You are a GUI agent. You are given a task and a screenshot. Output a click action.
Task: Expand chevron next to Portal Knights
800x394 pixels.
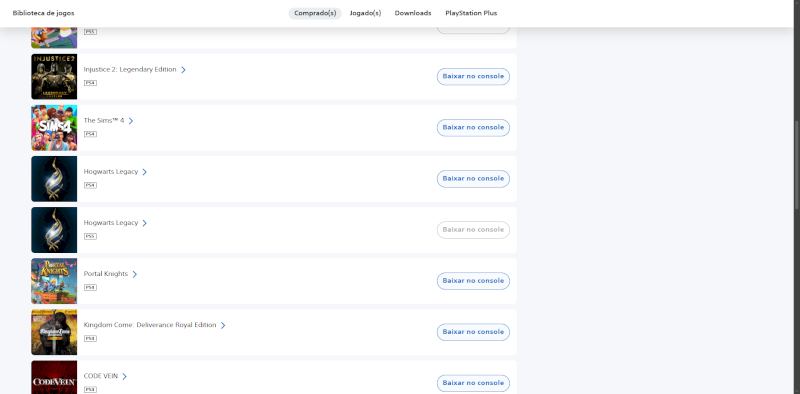click(134, 274)
